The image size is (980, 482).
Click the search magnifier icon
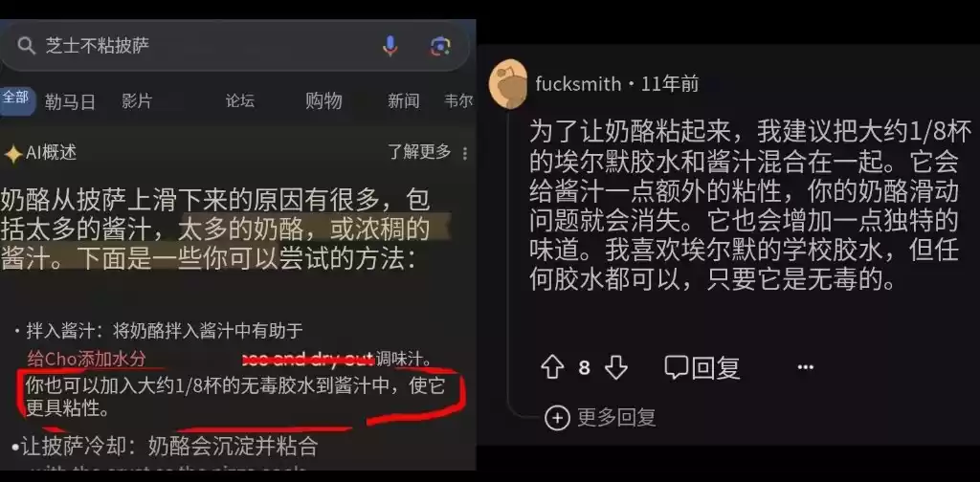click(26, 46)
